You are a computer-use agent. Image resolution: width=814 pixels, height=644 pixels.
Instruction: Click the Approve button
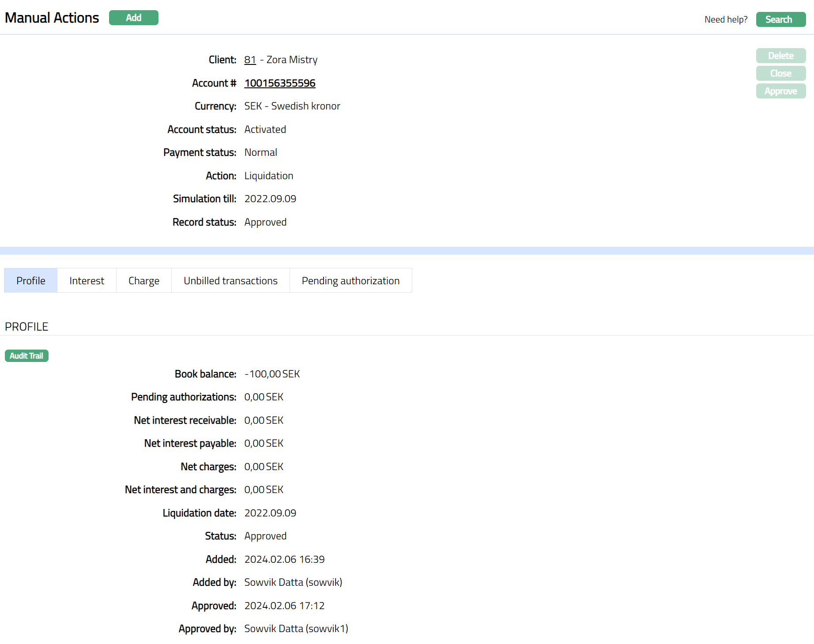780,91
